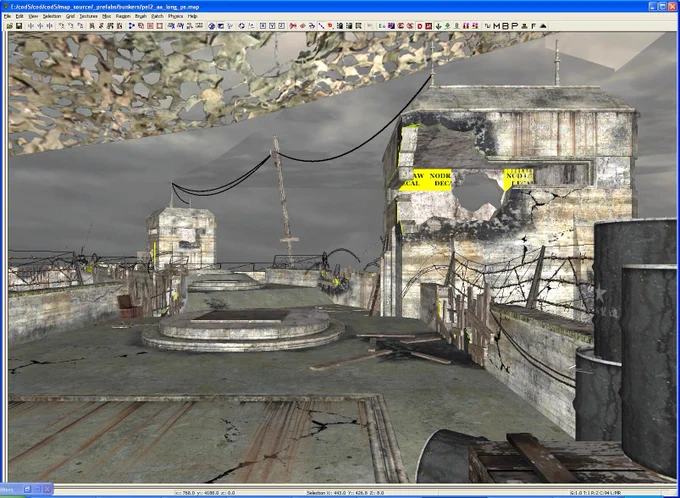Screen dimensions: 680x498
Task: Click the G:1.0 T:1 grid status text
Action: pos(595,493)
